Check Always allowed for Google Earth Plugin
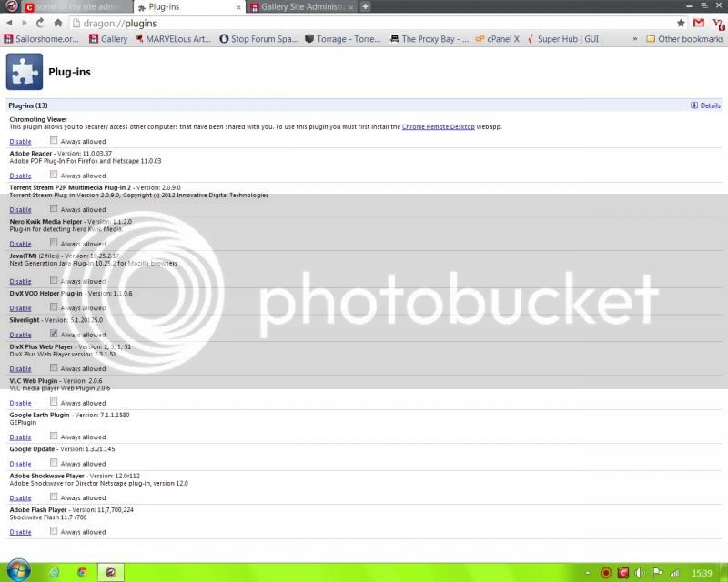 click(54, 436)
